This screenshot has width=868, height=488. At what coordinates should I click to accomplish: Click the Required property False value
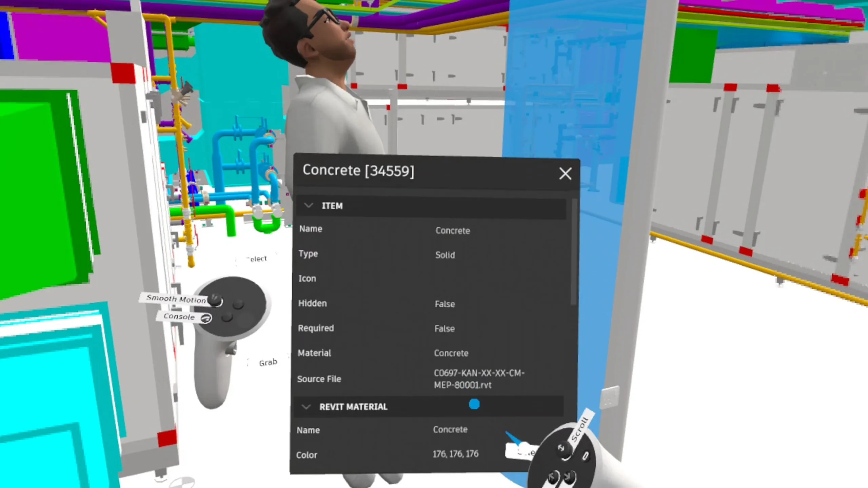(x=445, y=329)
